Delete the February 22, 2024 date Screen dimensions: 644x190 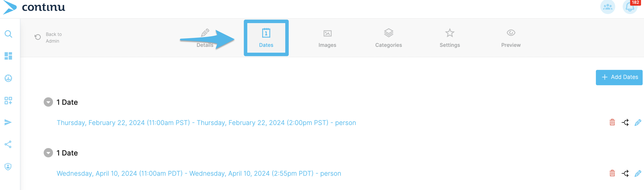pos(612,122)
